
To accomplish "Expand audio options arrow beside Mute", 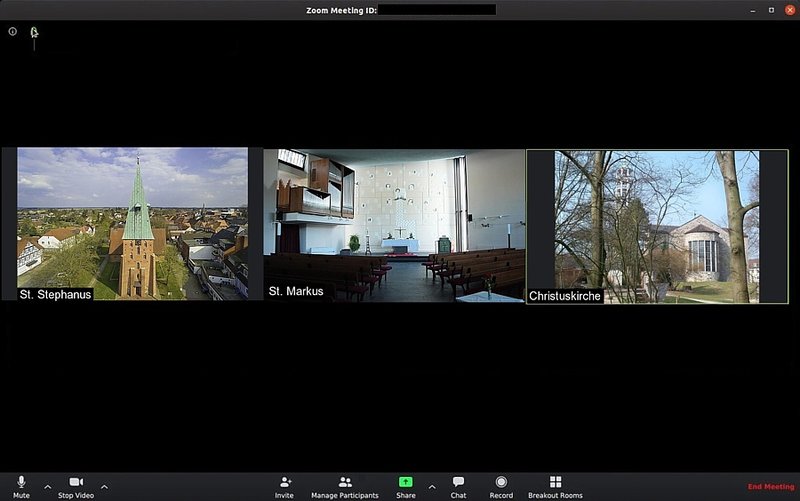I will click(47, 487).
